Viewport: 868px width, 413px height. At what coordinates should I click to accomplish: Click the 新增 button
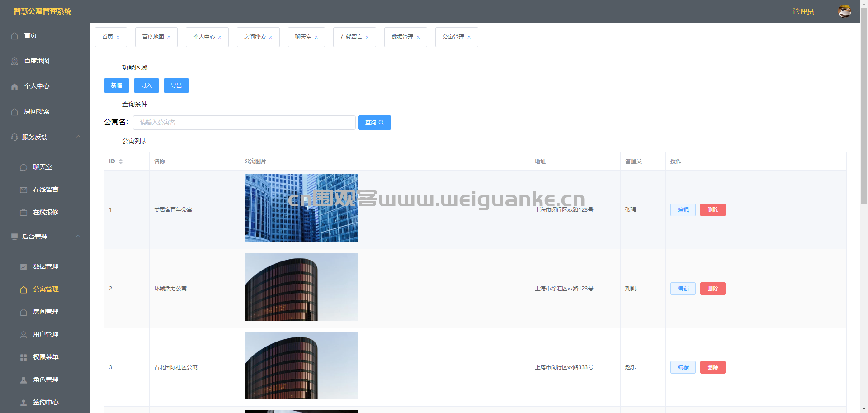(x=117, y=85)
